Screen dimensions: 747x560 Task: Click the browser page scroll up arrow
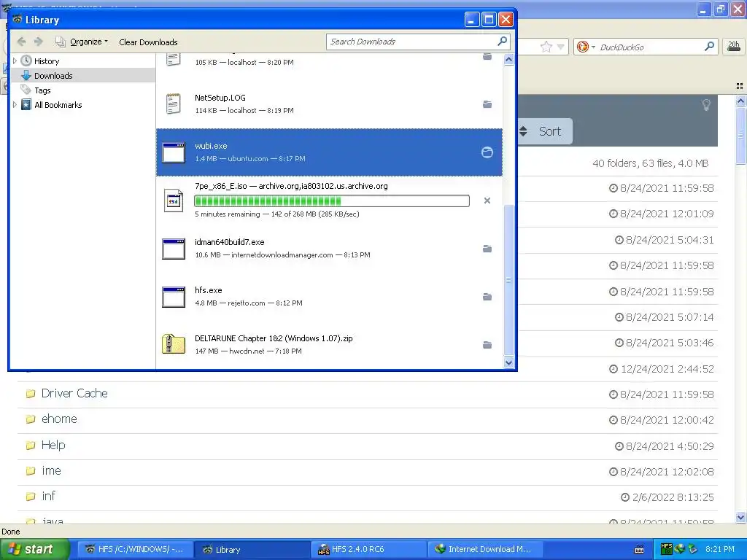pyautogui.click(x=740, y=101)
